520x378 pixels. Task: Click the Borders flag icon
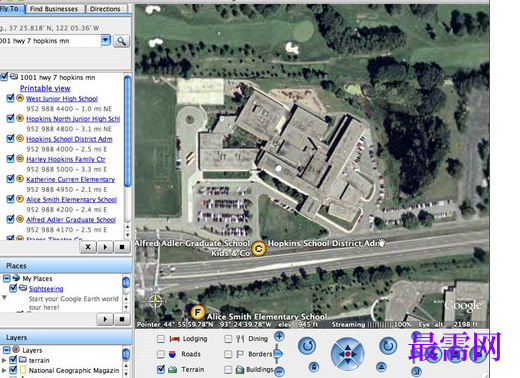point(240,354)
